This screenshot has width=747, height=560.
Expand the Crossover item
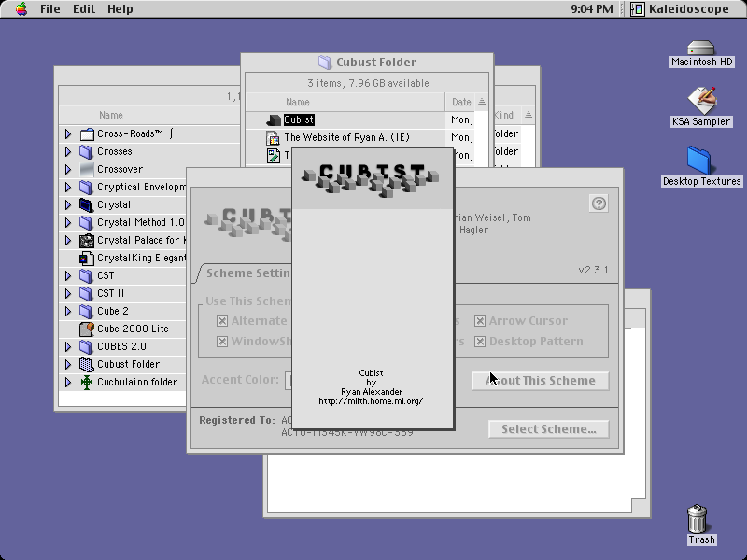(68, 169)
